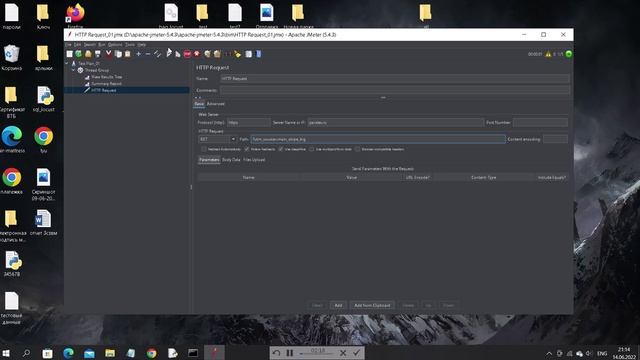640x360 pixels.
Task: Open Firefox desktop shortcut
Action: 75,15
